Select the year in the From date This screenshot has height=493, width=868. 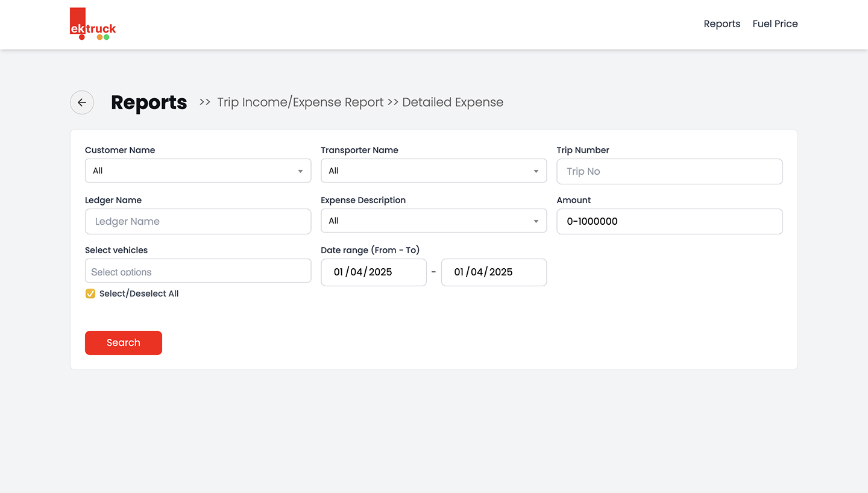click(x=380, y=272)
